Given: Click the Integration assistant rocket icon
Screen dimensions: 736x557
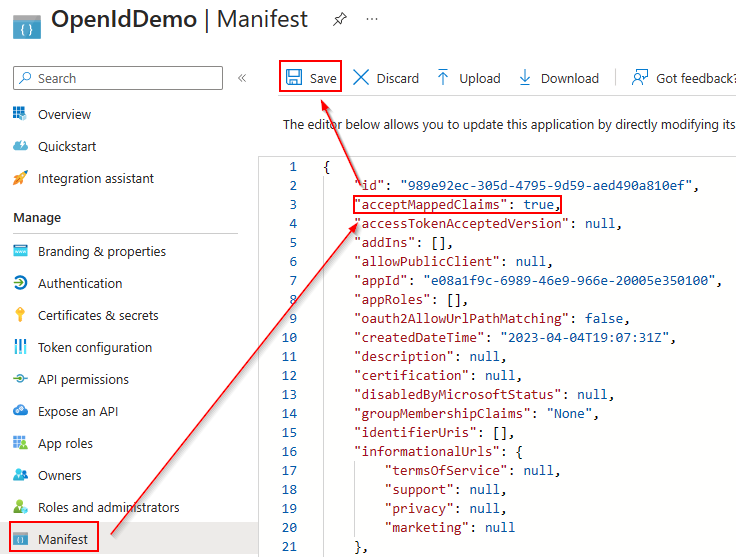Looking at the screenshot, I should coord(20,178).
